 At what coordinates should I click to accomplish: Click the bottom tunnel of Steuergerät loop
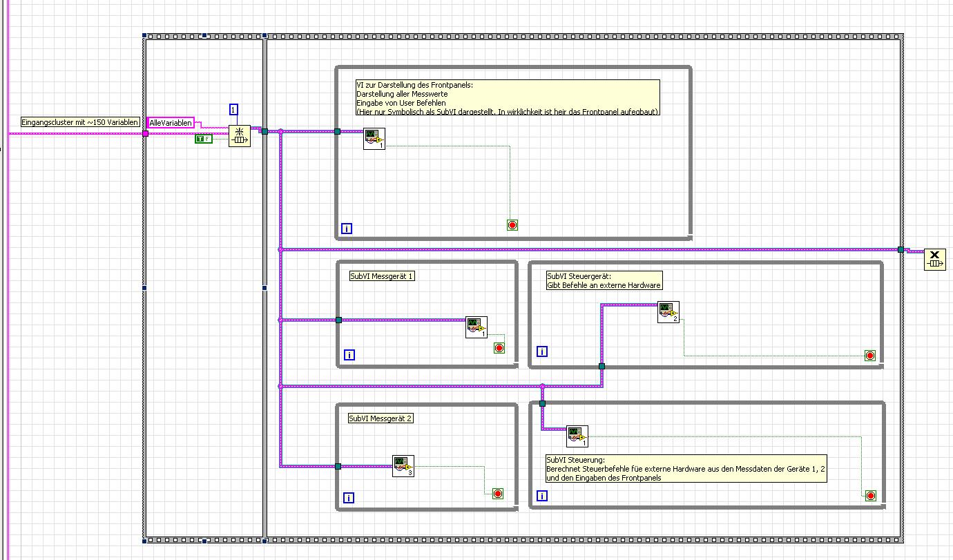pyautogui.click(x=601, y=366)
